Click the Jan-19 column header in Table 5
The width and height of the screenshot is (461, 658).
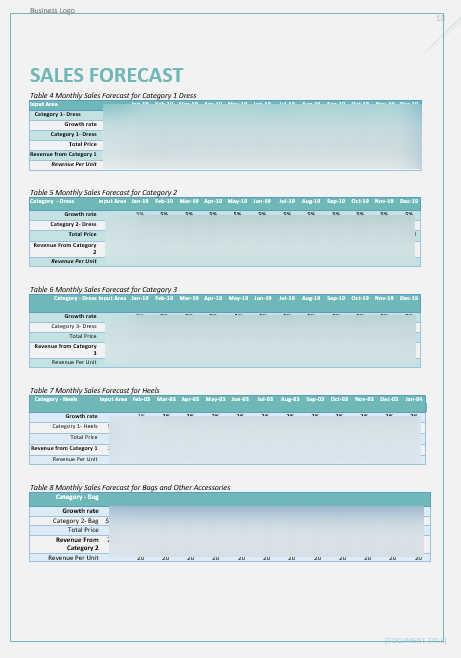click(x=140, y=201)
